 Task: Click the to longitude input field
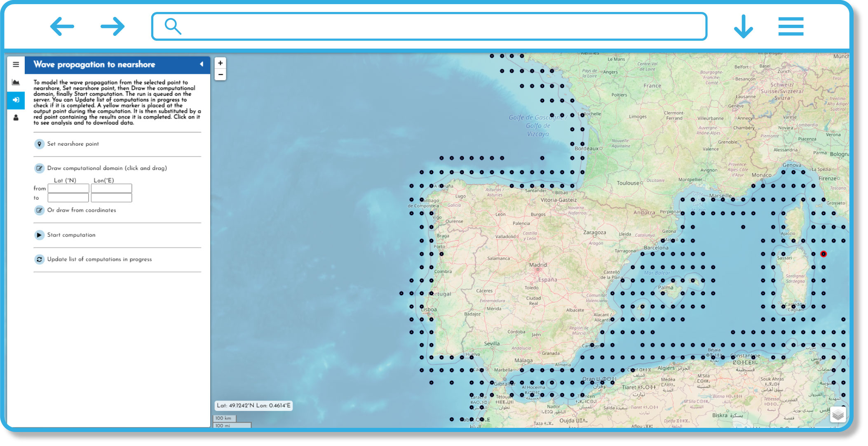click(111, 198)
